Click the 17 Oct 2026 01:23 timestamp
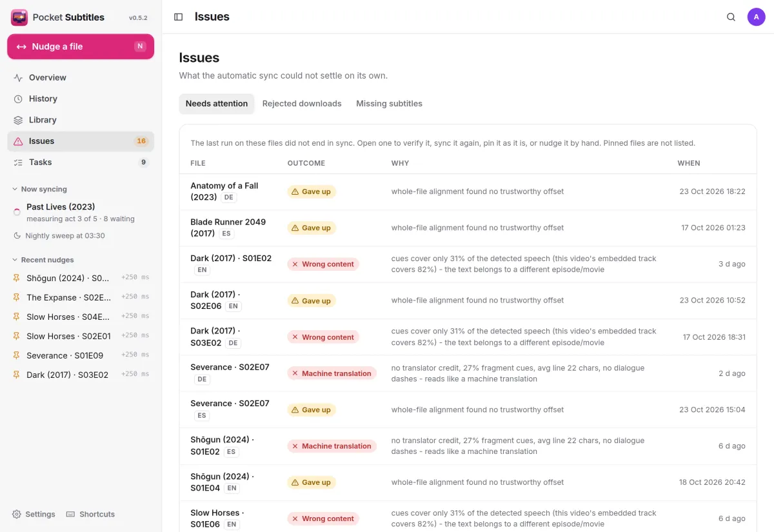This screenshot has width=774, height=532. tap(713, 228)
